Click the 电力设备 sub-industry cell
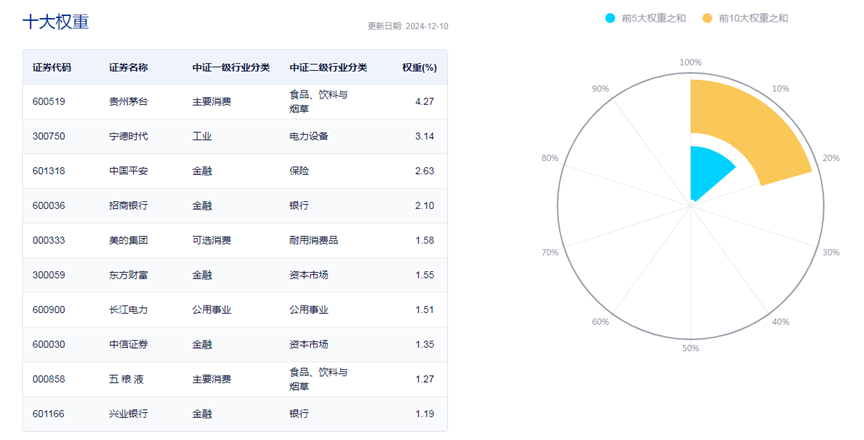The height and width of the screenshot is (440, 864). coord(309,136)
